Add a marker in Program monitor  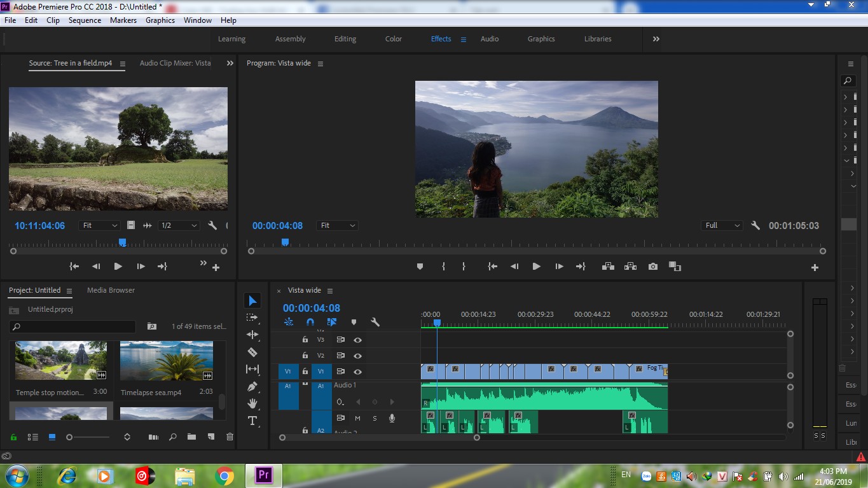[x=420, y=267]
